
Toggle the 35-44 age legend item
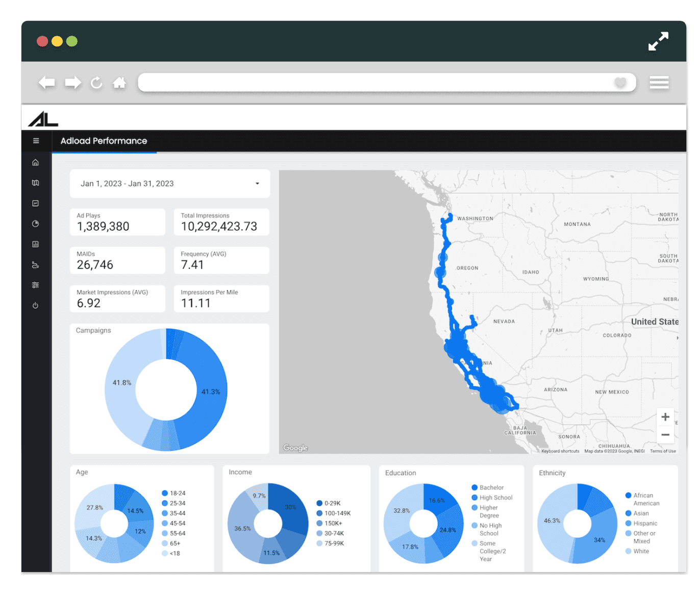pyautogui.click(x=173, y=513)
